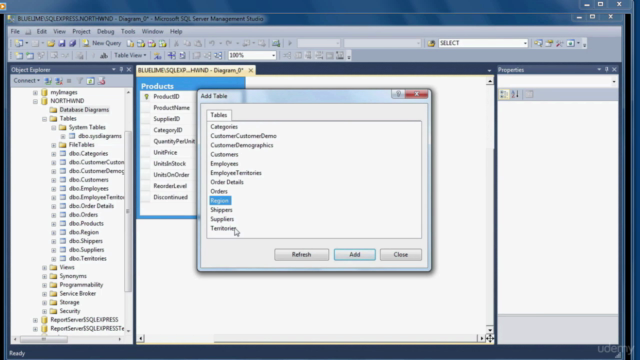The width and height of the screenshot is (640, 360).
Task: Click the Connect Object Explorer plug icon
Action: [x=48, y=81]
